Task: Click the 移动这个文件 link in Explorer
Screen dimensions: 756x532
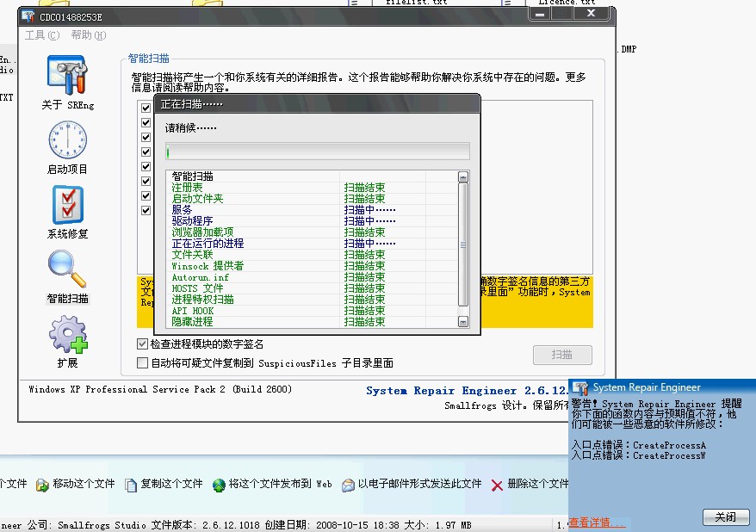Action: click(x=84, y=484)
